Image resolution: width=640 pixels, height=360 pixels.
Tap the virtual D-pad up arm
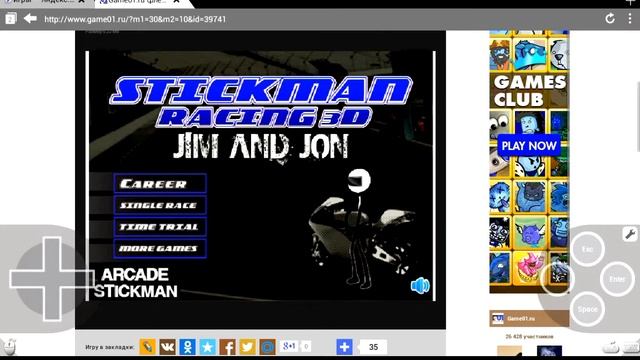(x=52, y=253)
